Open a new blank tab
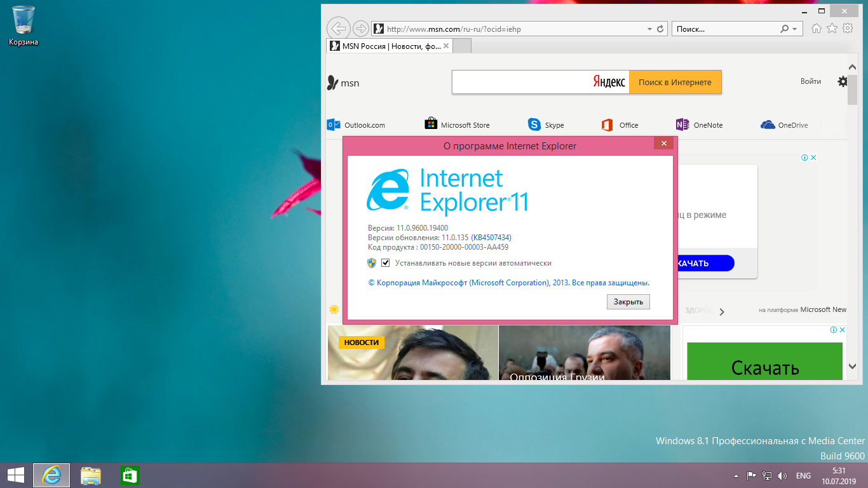868x488 pixels. [x=462, y=46]
